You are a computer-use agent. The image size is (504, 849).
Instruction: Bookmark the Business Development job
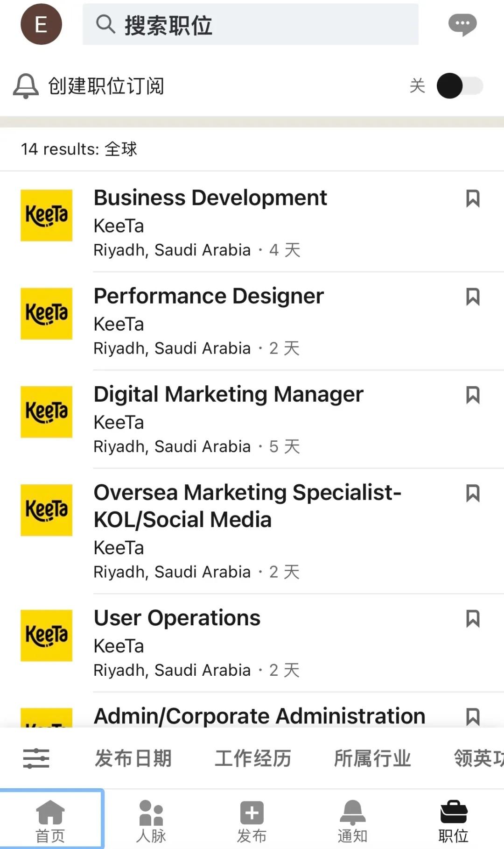click(473, 198)
